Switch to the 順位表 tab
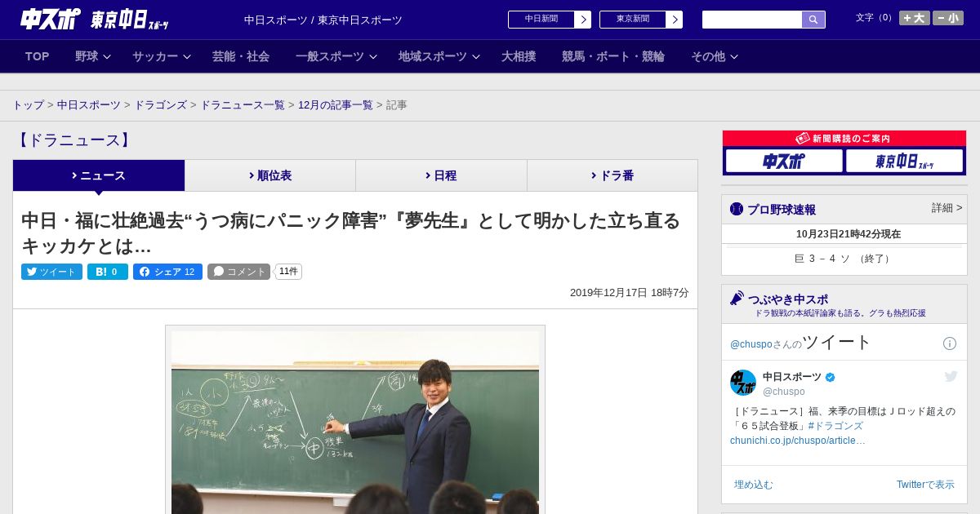 tap(270, 175)
